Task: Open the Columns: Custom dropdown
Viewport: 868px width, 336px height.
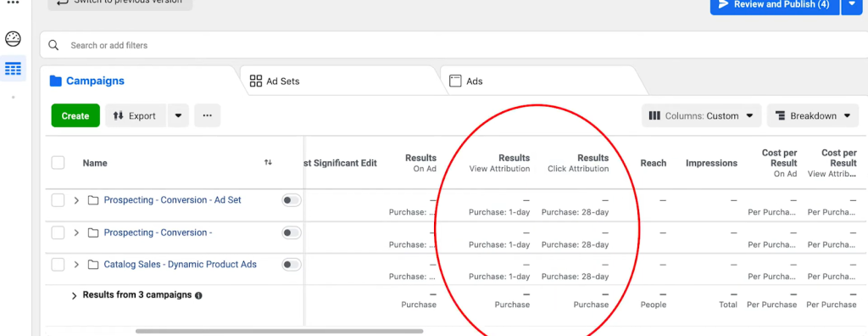Action: [x=702, y=116]
